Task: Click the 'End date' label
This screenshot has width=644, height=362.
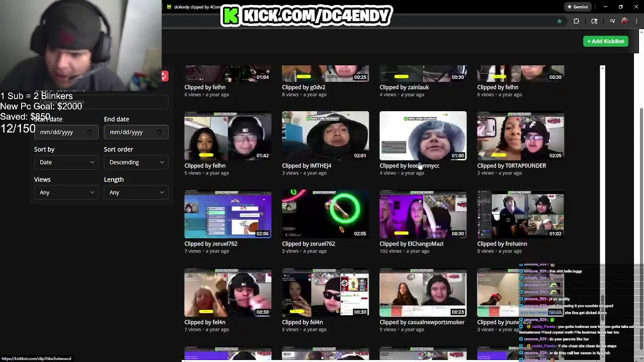Action: point(117,119)
